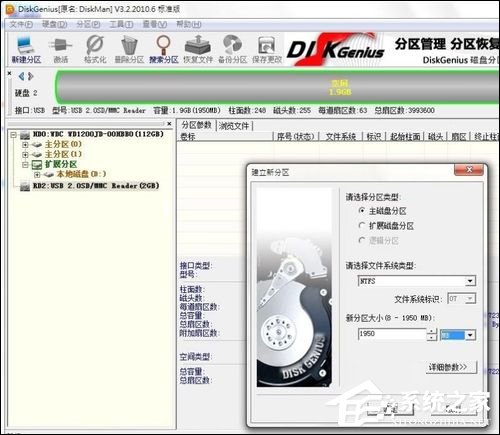This screenshot has height=435, width=500.
Task: Open the NTFS file system type dropdown
Action: point(470,281)
